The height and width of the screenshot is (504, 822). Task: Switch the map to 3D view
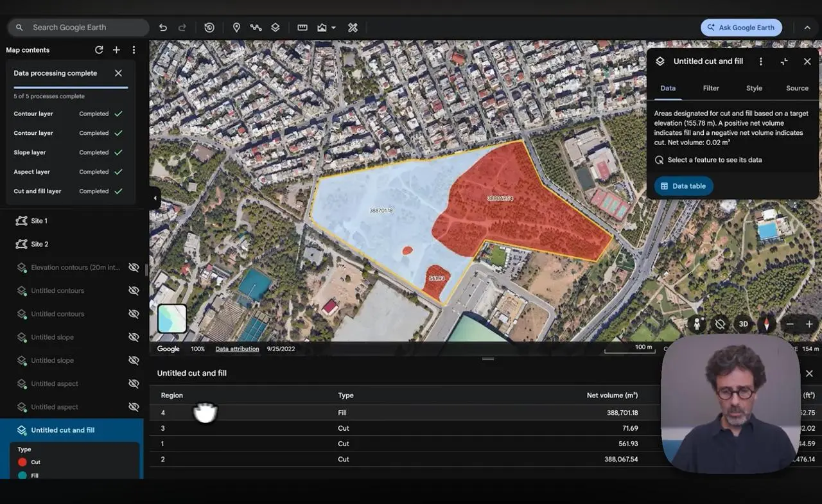click(743, 324)
